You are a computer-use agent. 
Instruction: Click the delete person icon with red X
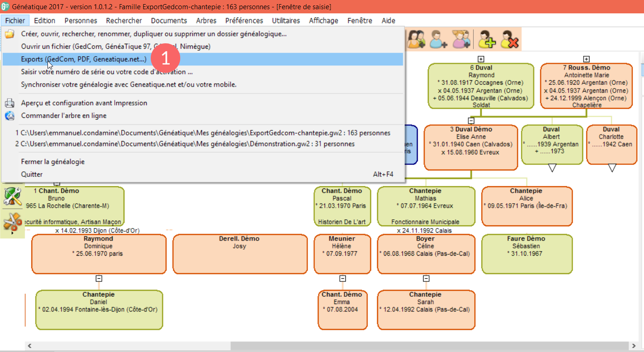point(510,39)
